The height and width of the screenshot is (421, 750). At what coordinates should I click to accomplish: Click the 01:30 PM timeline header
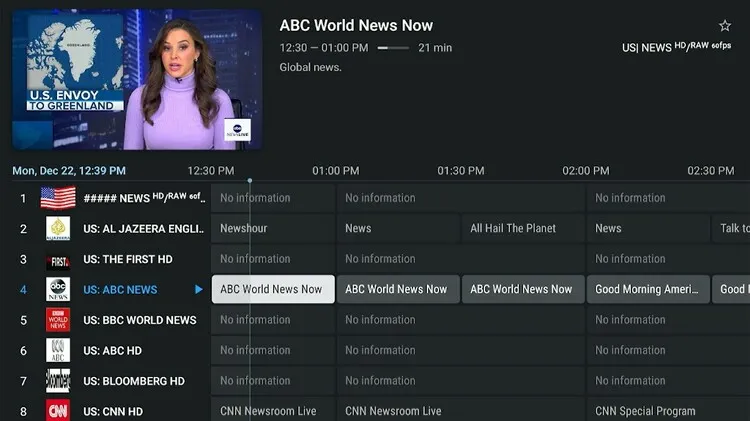pyautogui.click(x=461, y=171)
